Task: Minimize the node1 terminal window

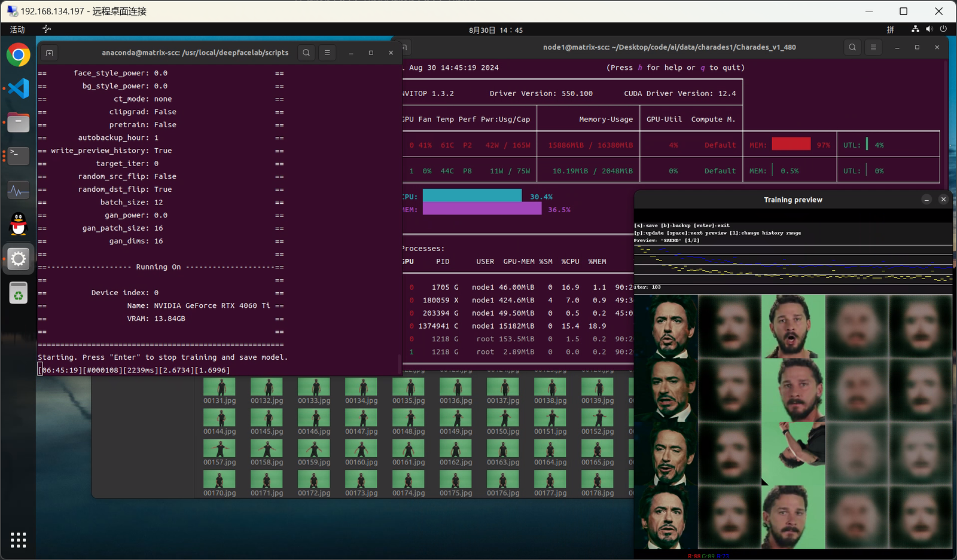Action: [897, 47]
